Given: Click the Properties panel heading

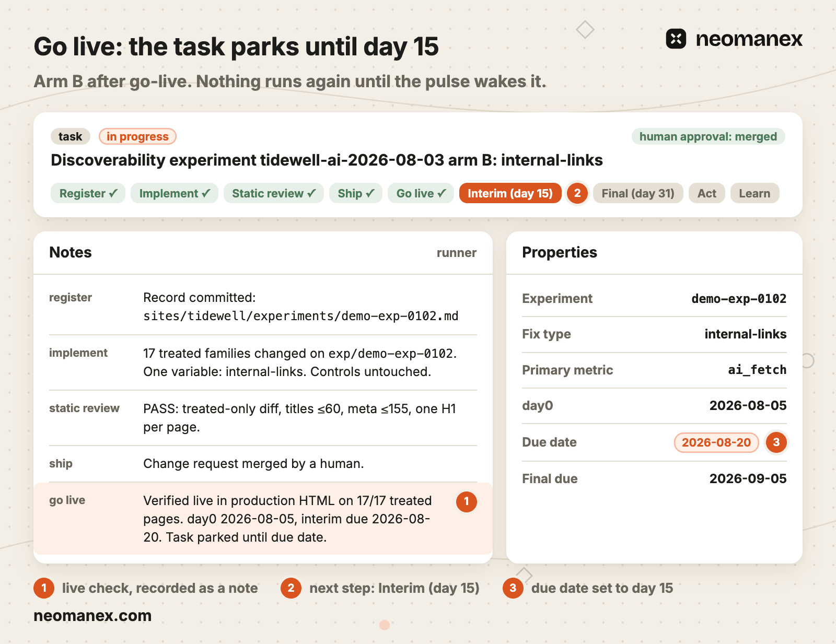Looking at the screenshot, I should point(560,252).
